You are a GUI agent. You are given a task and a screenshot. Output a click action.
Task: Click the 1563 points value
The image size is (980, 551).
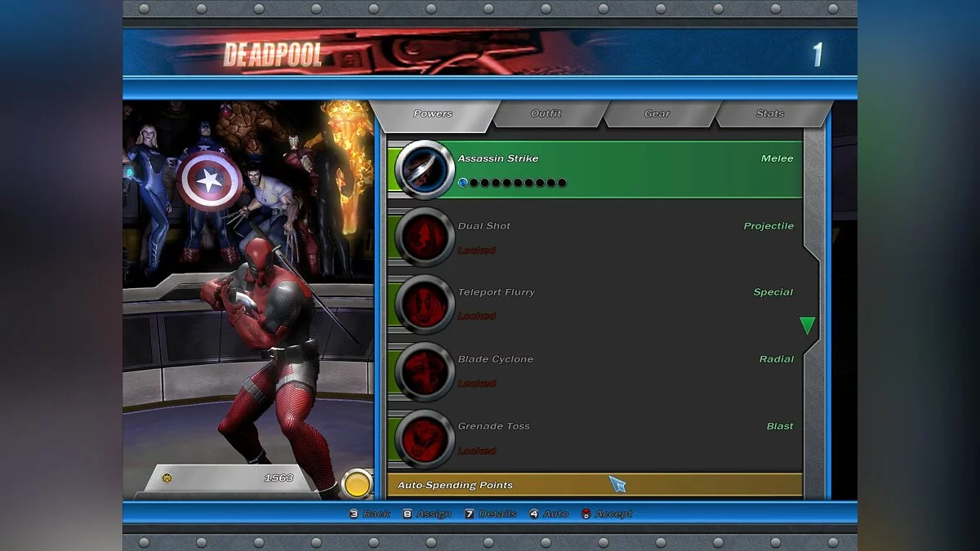pos(278,478)
